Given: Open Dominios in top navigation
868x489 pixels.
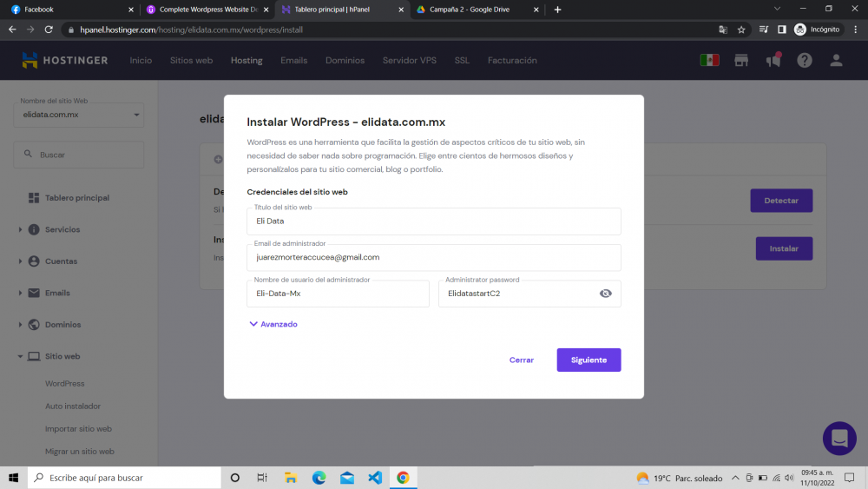Looking at the screenshot, I should [x=345, y=60].
